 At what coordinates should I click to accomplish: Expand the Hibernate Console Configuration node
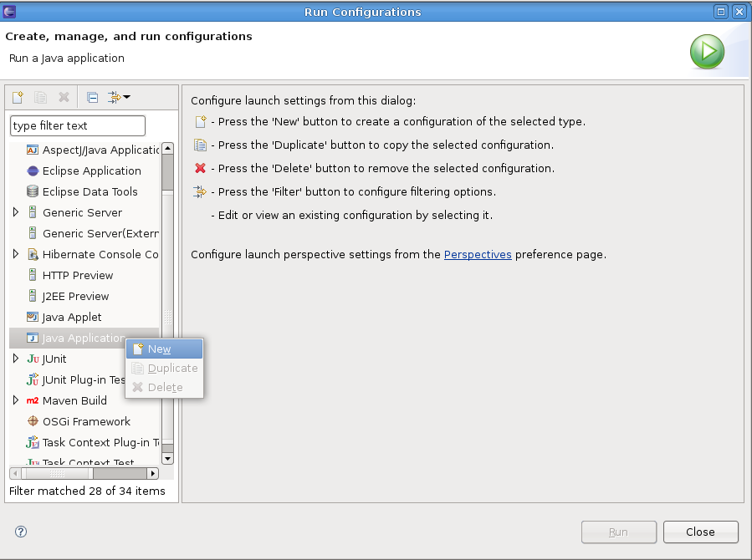click(16, 254)
